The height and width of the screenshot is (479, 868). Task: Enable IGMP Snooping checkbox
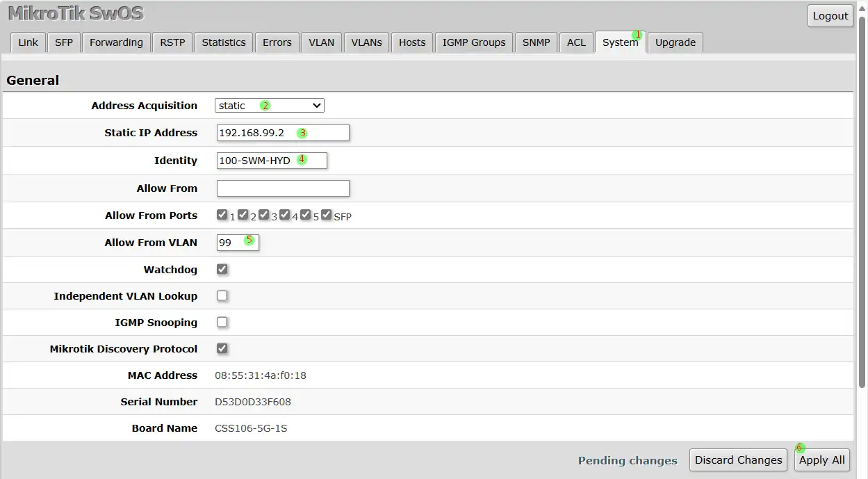[x=222, y=322]
